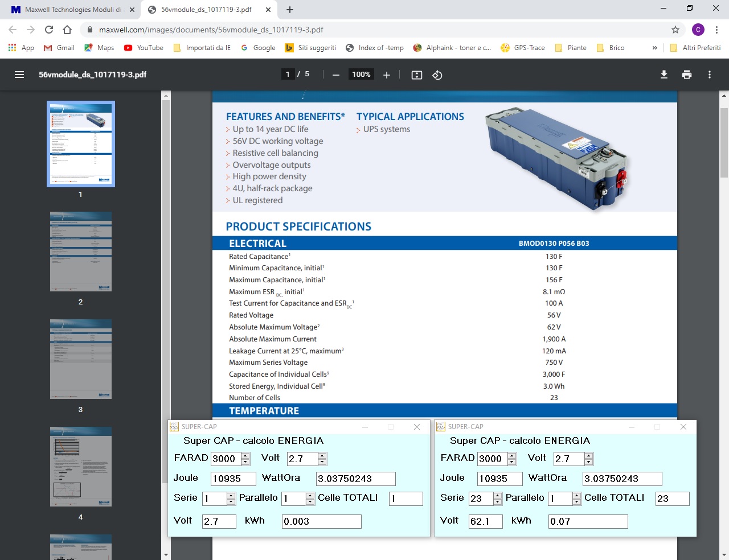Print the PDF document
The image size is (729, 560).
687,75
